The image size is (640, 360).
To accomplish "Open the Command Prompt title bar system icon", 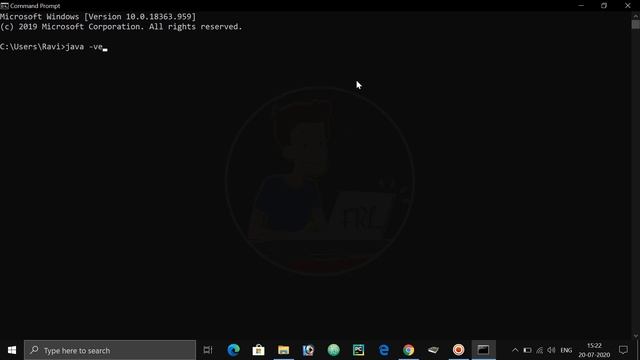I will coord(4,6).
